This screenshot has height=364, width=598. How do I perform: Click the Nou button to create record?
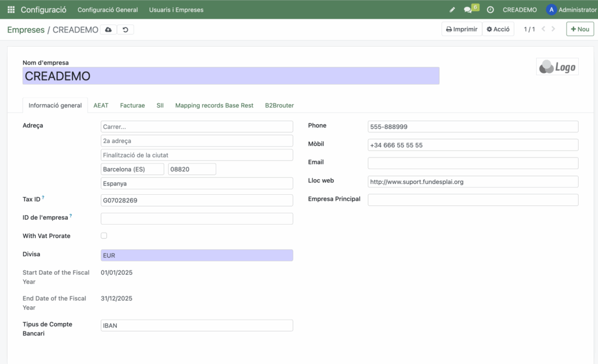point(579,29)
